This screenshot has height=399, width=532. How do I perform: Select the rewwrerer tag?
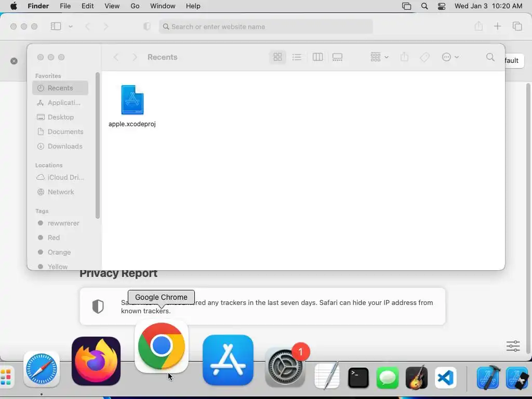(x=60, y=223)
